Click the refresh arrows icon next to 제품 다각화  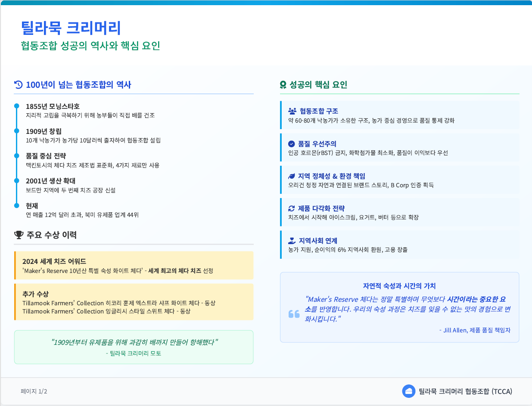click(292, 208)
